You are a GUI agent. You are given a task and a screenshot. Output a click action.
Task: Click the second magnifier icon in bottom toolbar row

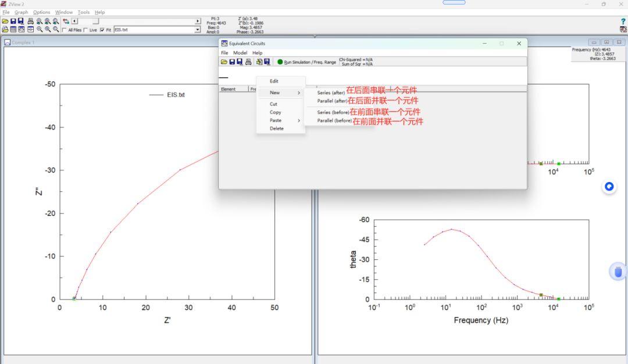(48, 30)
